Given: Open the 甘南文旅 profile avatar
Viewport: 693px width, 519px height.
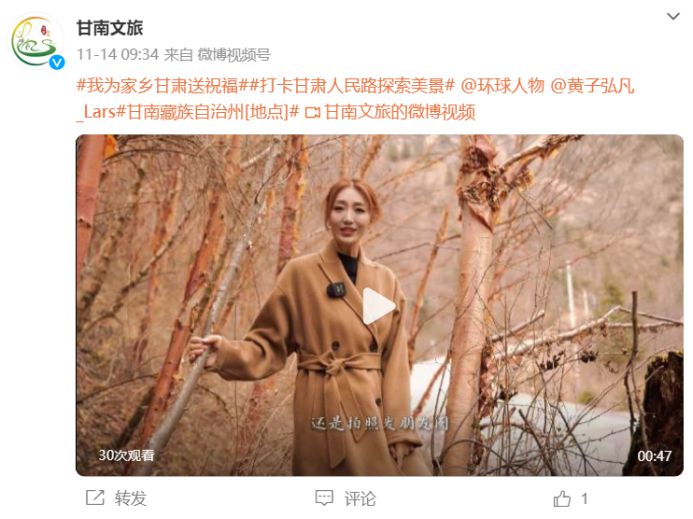Looking at the screenshot, I should pyautogui.click(x=36, y=42).
